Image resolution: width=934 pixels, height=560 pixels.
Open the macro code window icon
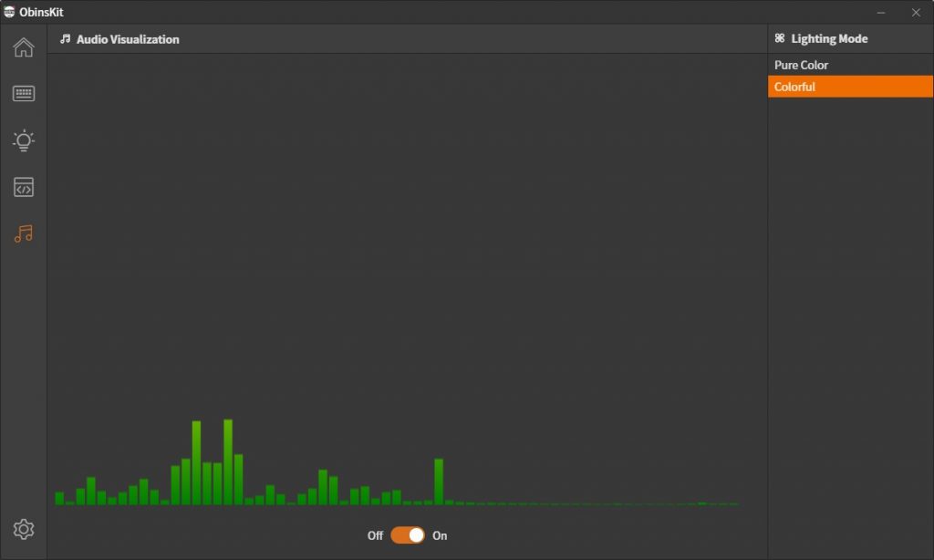[24, 188]
